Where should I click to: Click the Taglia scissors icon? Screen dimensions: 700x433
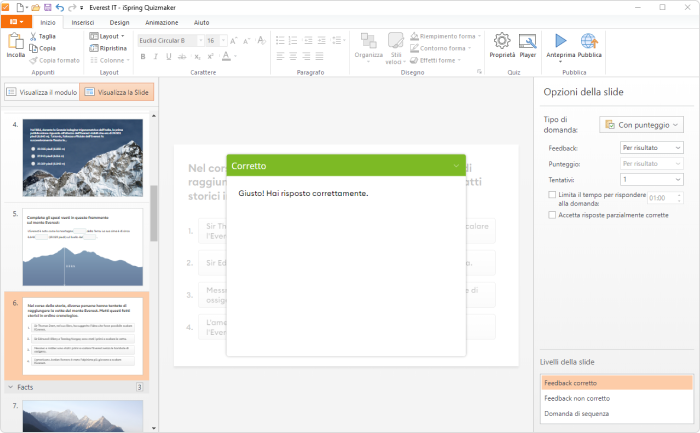click(x=35, y=36)
